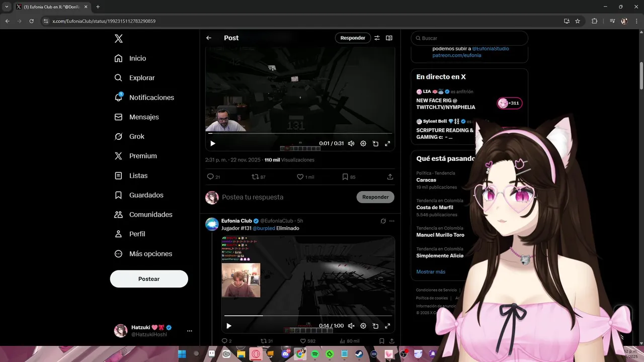This screenshot has width=644, height=362.
Task: Click the Grok icon on Eufonia Club reply
Action: (383, 221)
